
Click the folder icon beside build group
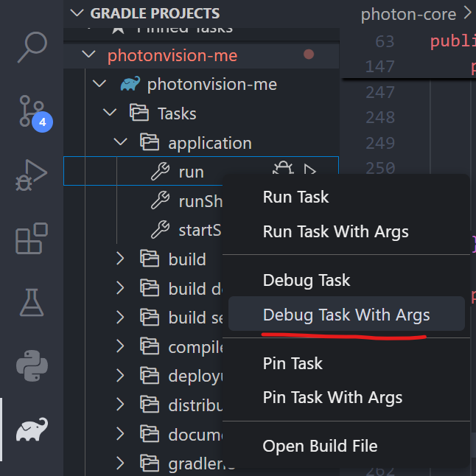pyautogui.click(x=150, y=259)
